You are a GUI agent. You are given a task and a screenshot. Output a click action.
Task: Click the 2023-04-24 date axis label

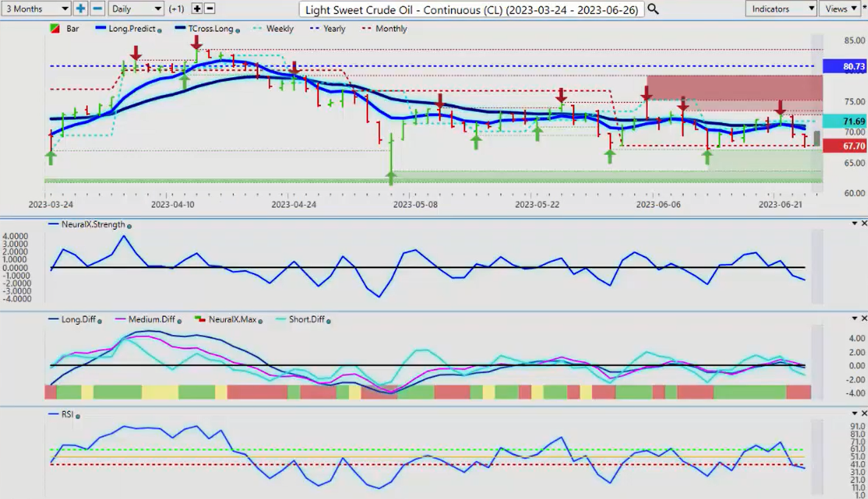coord(294,205)
